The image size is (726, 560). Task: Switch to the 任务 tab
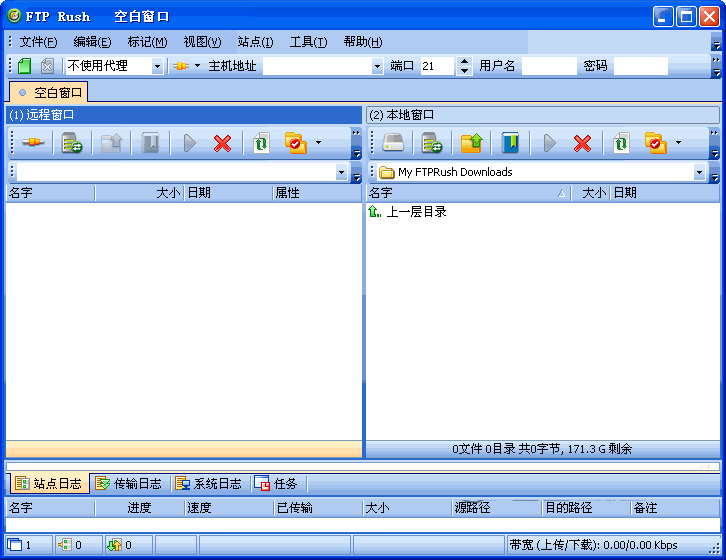point(276,484)
